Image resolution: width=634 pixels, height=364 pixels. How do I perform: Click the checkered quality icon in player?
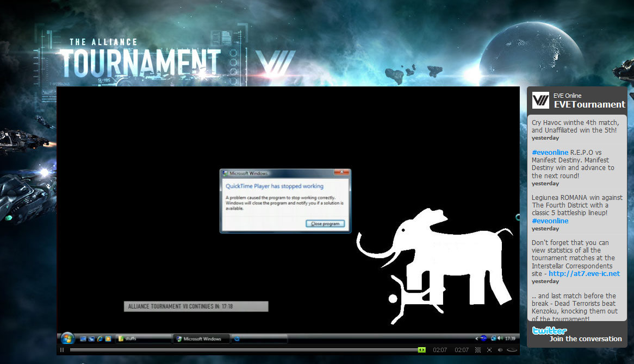[x=478, y=350]
